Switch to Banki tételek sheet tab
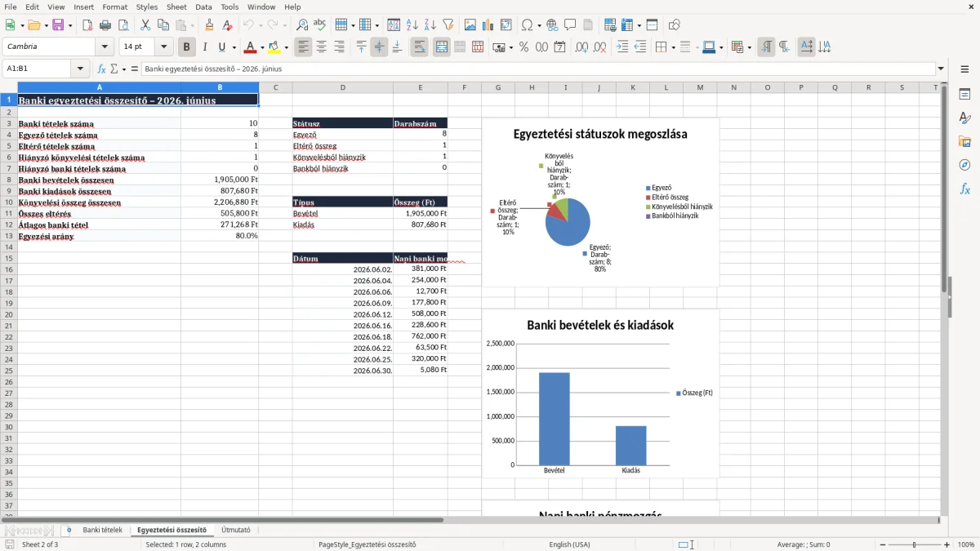The height and width of the screenshot is (551, 980). tap(102, 530)
